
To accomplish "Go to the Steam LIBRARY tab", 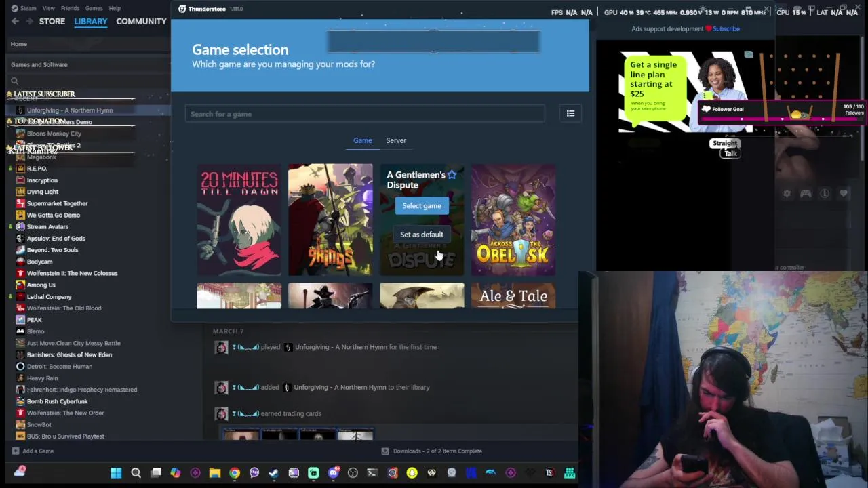I will click(91, 21).
